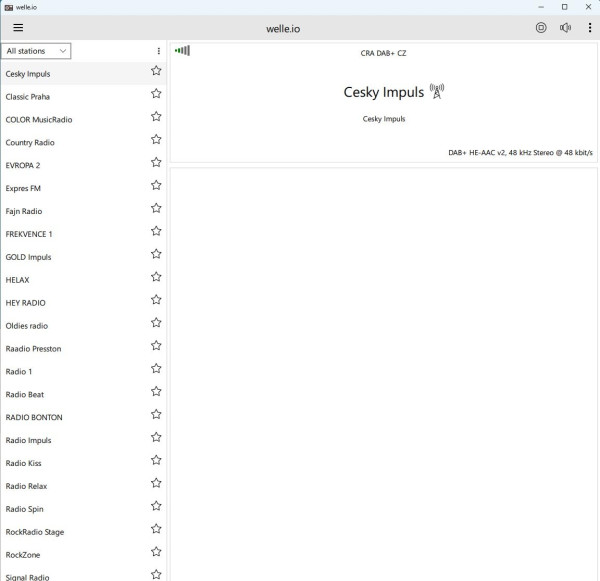Screen dimensions: 600x581
Task: Expand the All stations dropdown
Action: (36, 51)
